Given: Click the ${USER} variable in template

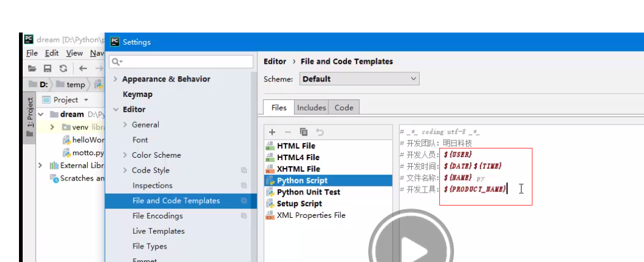Looking at the screenshot, I should pyautogui.click(x=458, y=154).
